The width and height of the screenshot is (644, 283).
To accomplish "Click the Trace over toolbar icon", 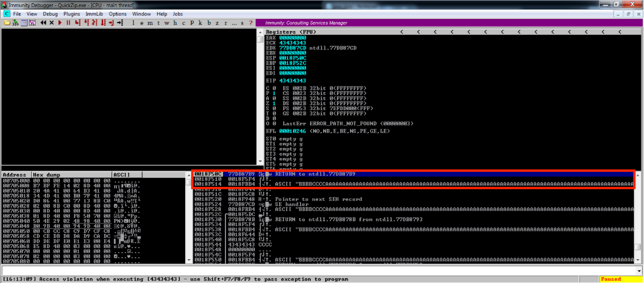I will (103, 23).
